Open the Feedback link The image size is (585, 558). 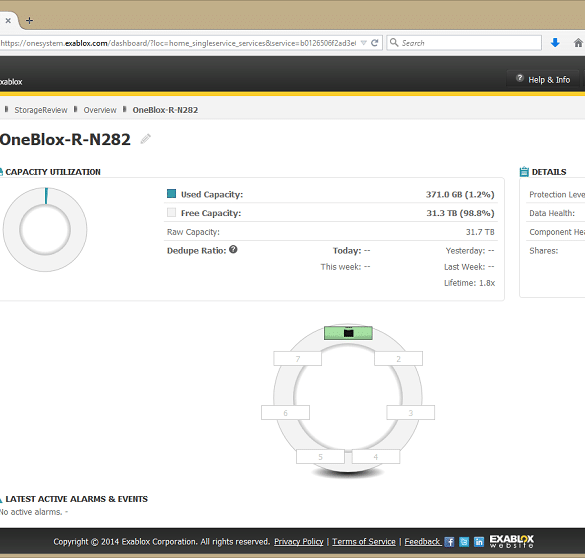[423, 542]
